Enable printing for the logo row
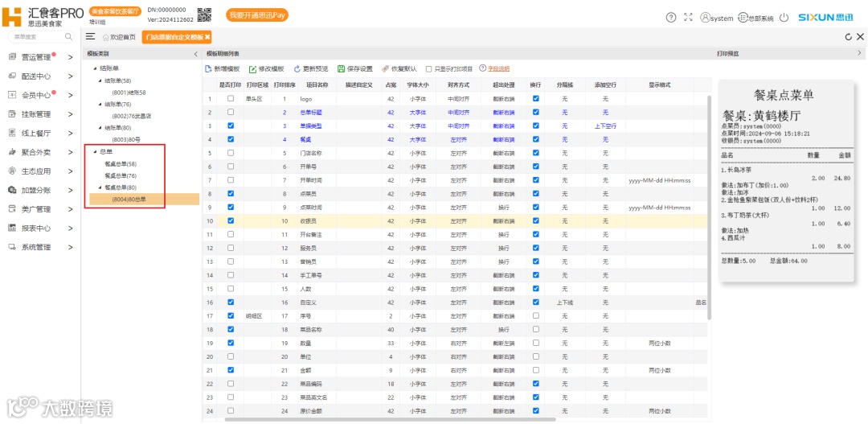Screen dimensions: 868x424 [x=231, y=99]
